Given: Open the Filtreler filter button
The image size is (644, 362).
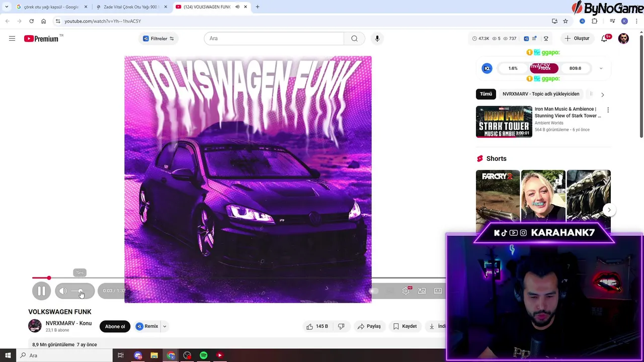Looking at the screenshot, I should [158, 39].
